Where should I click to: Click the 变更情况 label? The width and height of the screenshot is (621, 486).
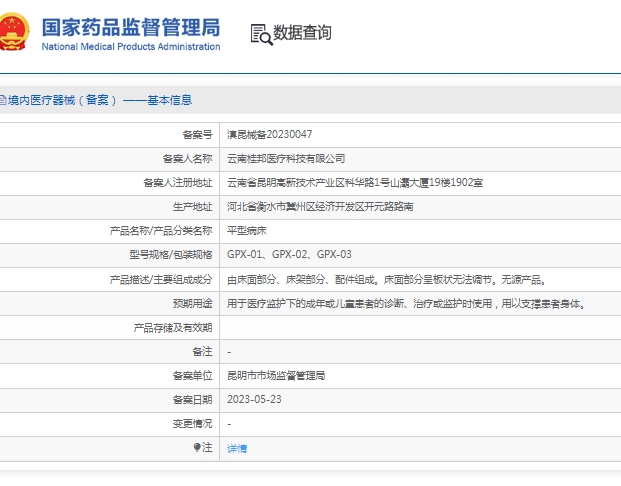pos(192,424)
